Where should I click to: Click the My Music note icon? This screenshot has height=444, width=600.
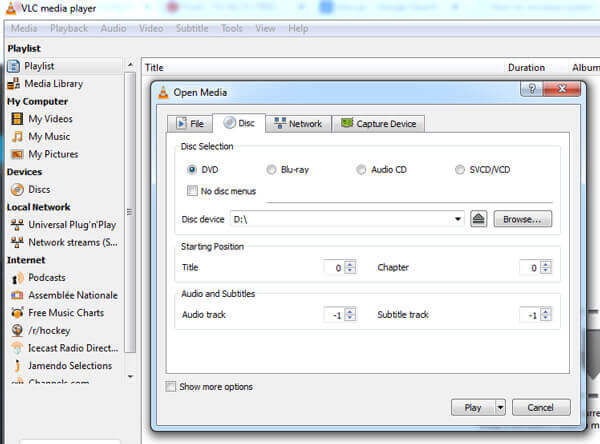point(17,136)
